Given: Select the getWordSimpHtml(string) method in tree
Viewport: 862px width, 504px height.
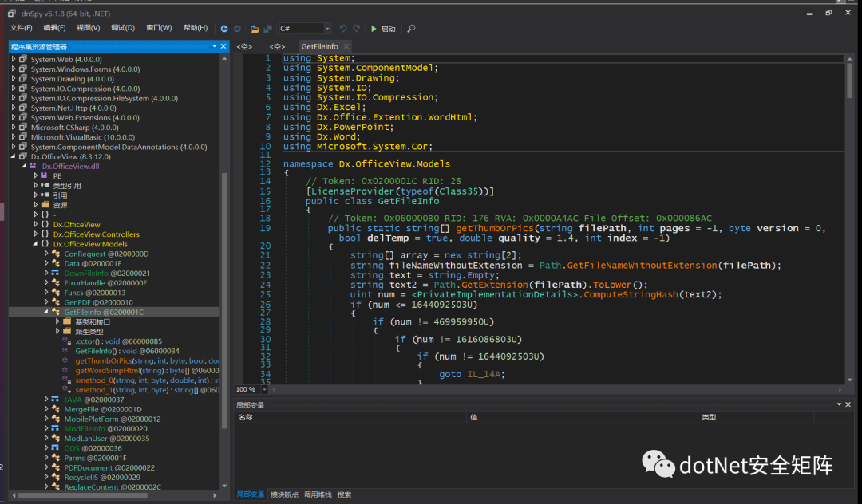Looking at the screenshot, I should [148, 371].
